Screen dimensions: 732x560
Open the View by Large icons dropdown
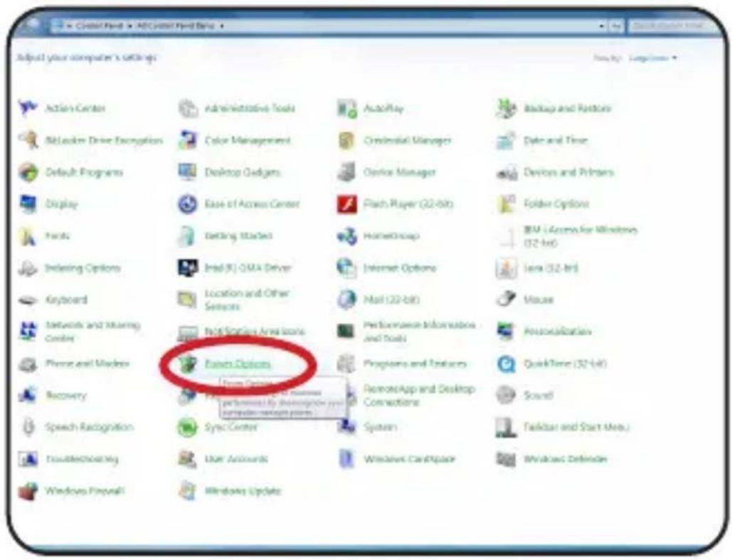(652, 58)
